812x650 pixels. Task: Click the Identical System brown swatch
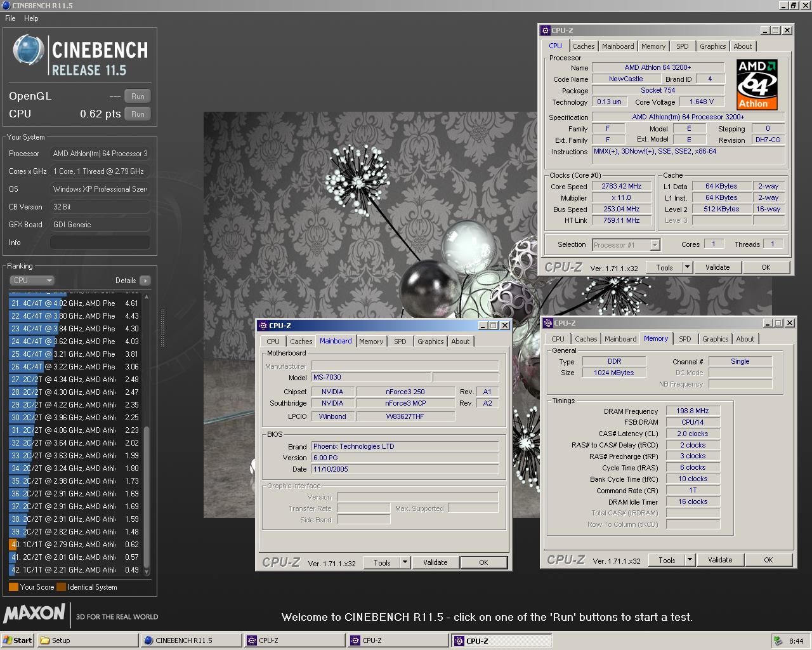tap(61, 587)
